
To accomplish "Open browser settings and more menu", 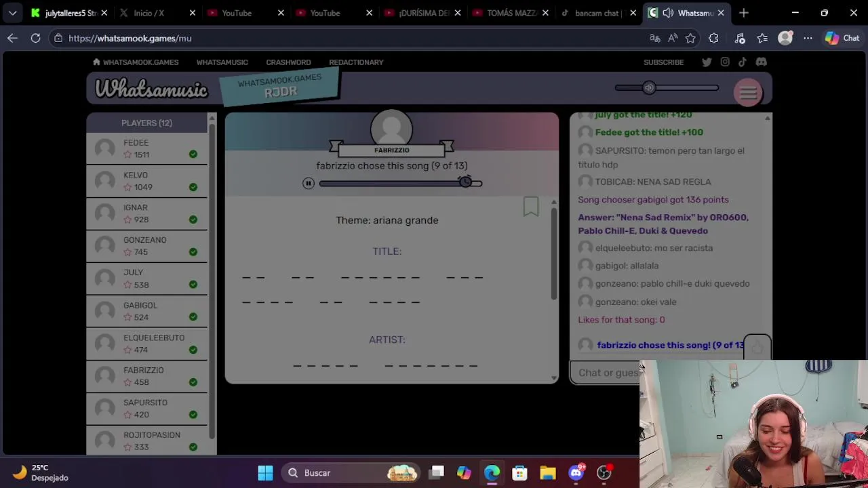I will (808, 39).
